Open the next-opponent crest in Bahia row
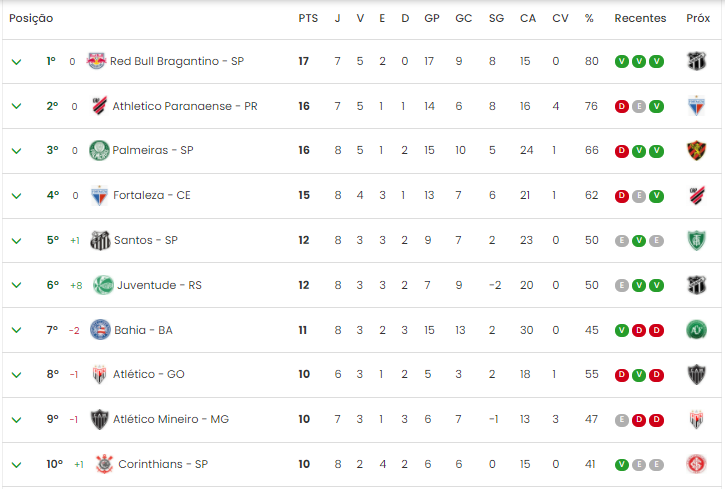The height and width of the screenshot is (489, 725). click(696, 330)
